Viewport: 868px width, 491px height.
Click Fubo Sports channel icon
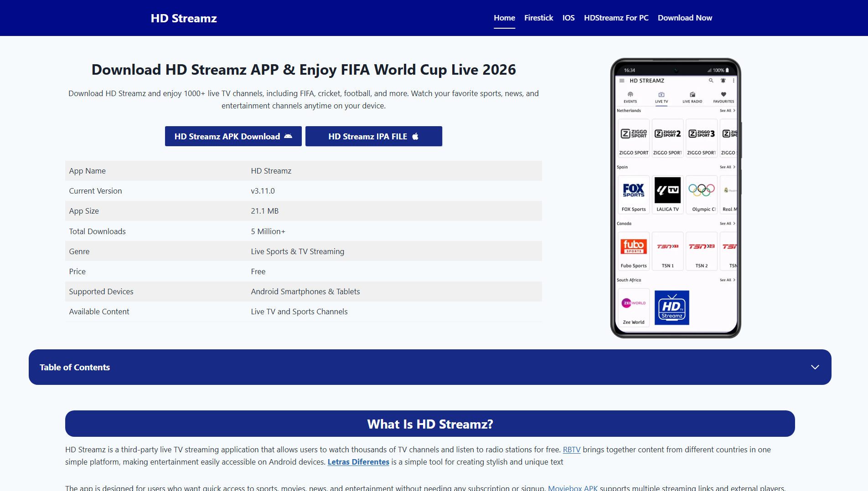[634, 246]
